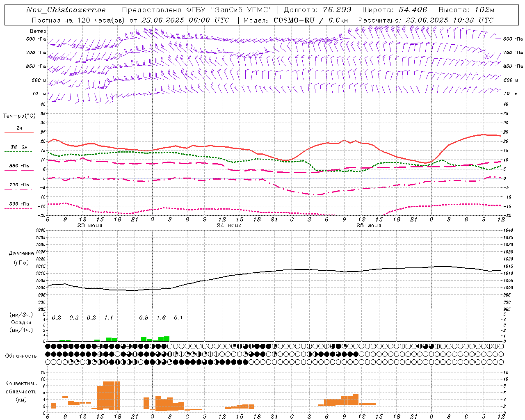Click the Td 2м legend entry
This screenshot has width=525, height=420.
19,147
